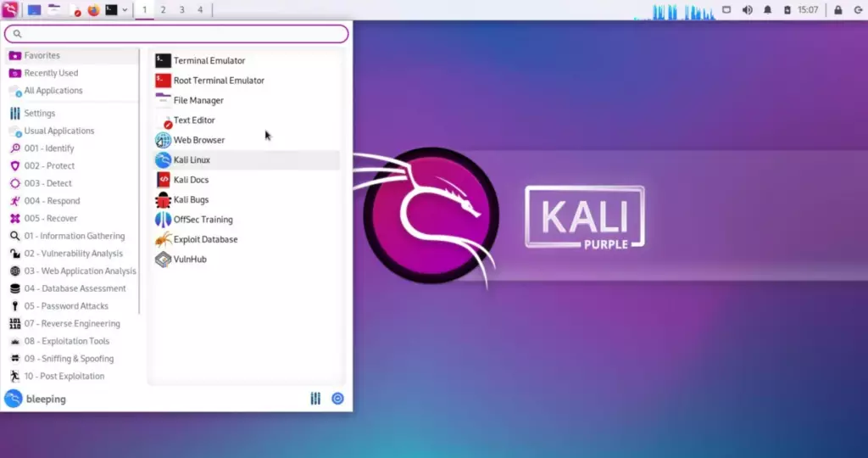Open the terminal launcher in the panel
This screenshot has height=458, width=868.
111,10
